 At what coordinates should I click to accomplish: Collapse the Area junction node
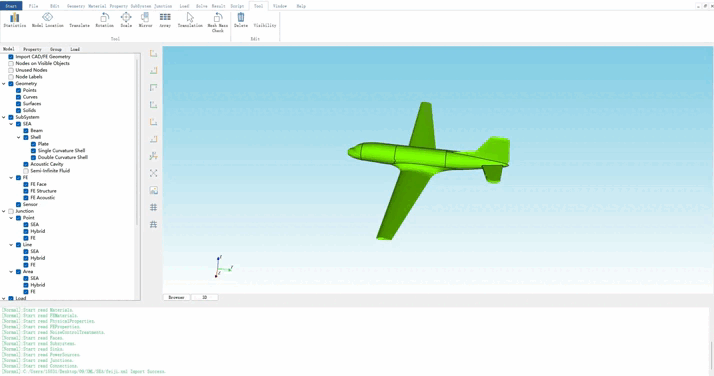(x=11, y=272)
